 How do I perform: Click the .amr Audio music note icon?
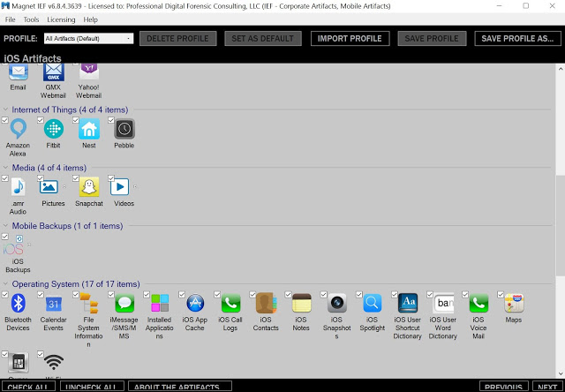click(x=19, y=186)
